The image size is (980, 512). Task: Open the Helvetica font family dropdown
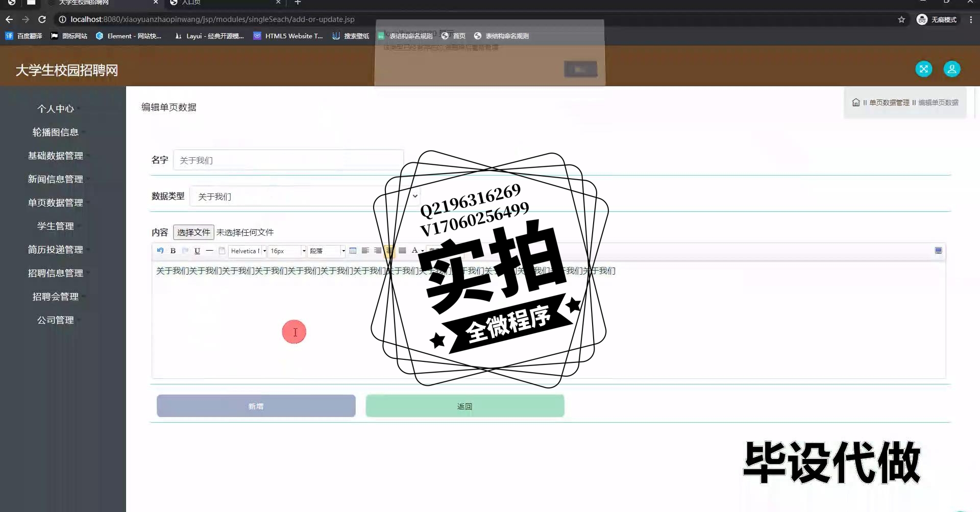(x=248, y=251)
